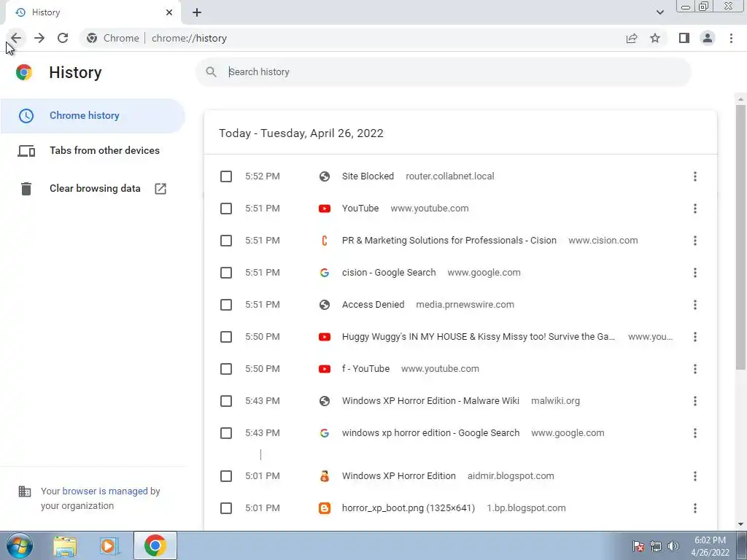Check the Access Denied entry box
The width and height of the screenshot is (747, 560).
point(226,305)
